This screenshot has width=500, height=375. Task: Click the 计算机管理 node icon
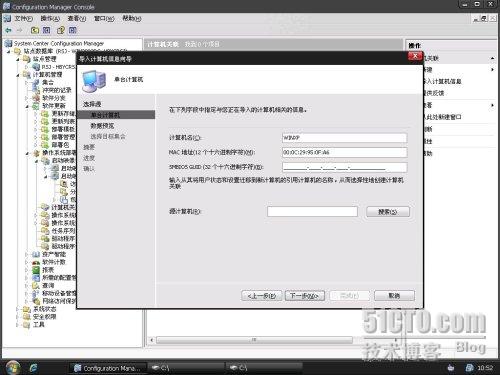click(x=27, y=75)
